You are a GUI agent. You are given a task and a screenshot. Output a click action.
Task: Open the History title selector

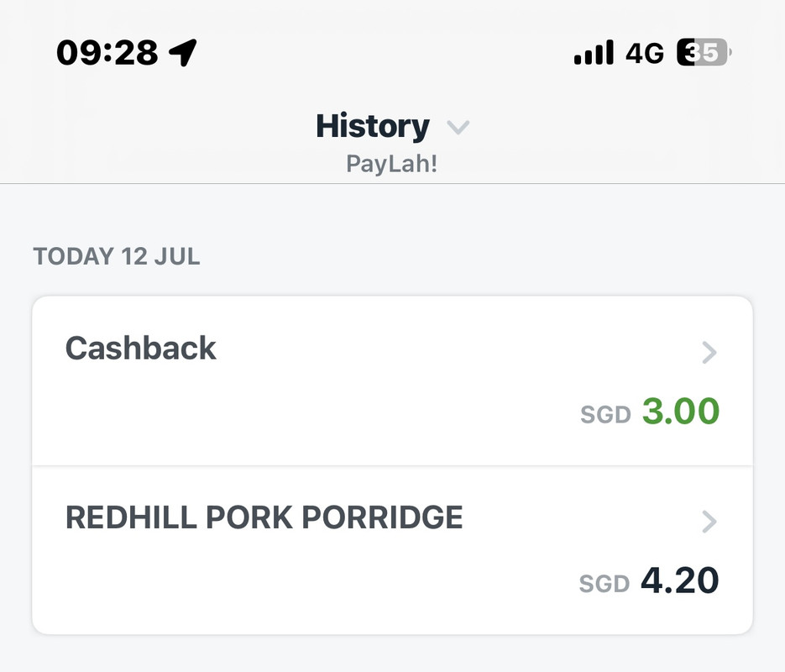tap(373, 126)
